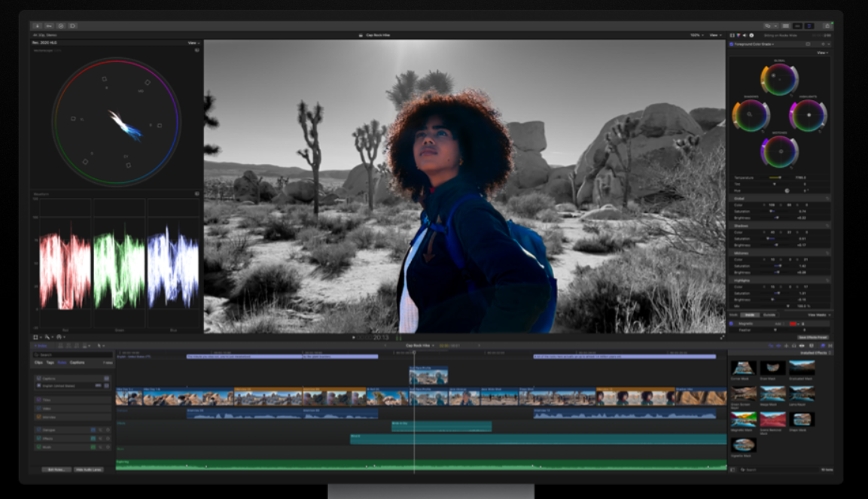Uncheck the Music role checkbox

click(38, 447)
